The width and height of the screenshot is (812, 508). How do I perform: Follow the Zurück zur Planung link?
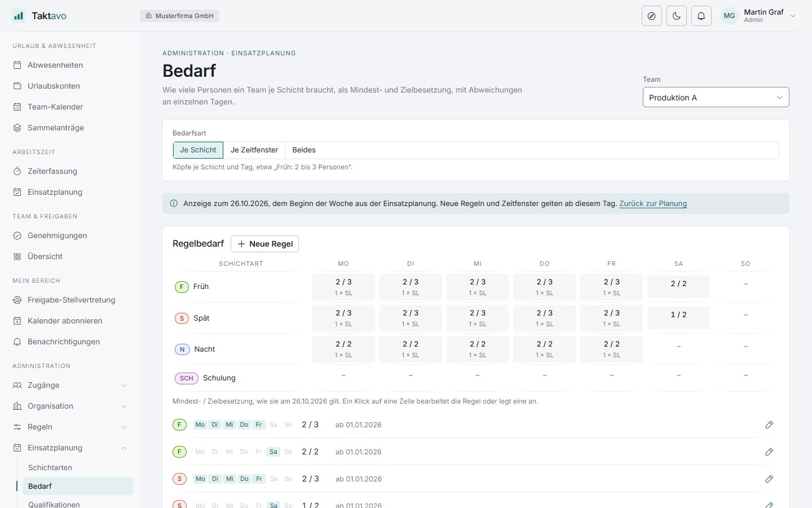point(653,204)
